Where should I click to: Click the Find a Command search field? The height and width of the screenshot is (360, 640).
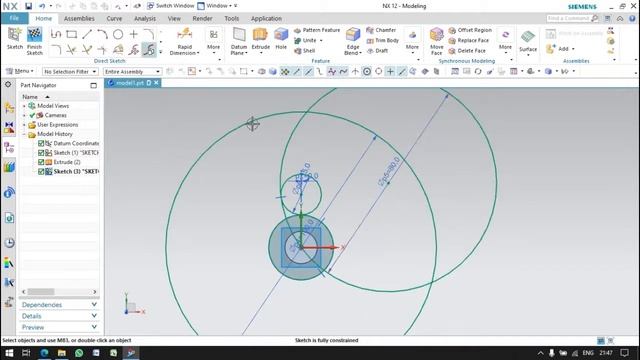click(x=572, y=18)
